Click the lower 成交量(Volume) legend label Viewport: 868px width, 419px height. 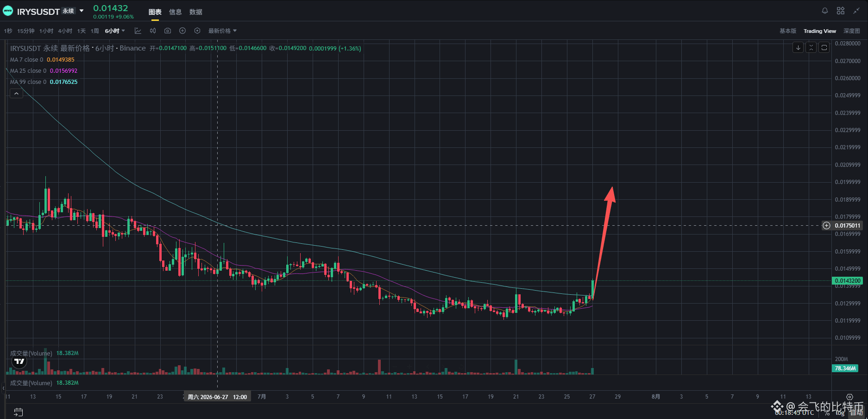pyautogui.click(x=31, y=383)
